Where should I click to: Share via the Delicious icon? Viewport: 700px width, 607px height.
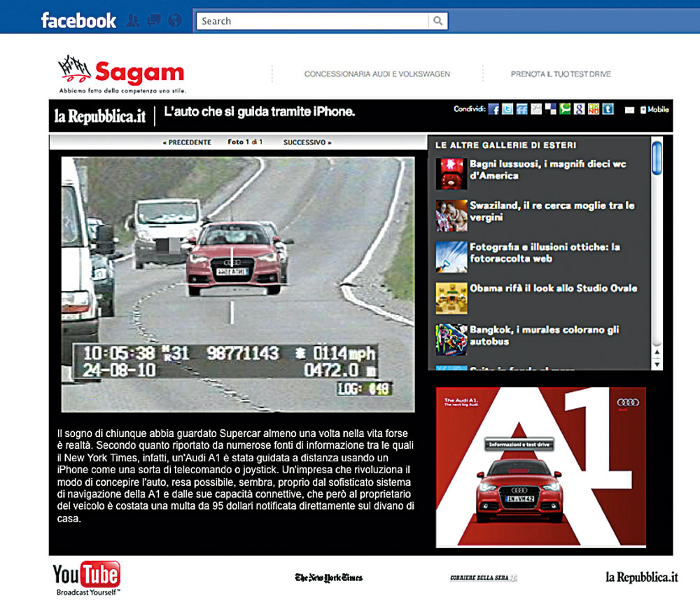pos(550,109)
